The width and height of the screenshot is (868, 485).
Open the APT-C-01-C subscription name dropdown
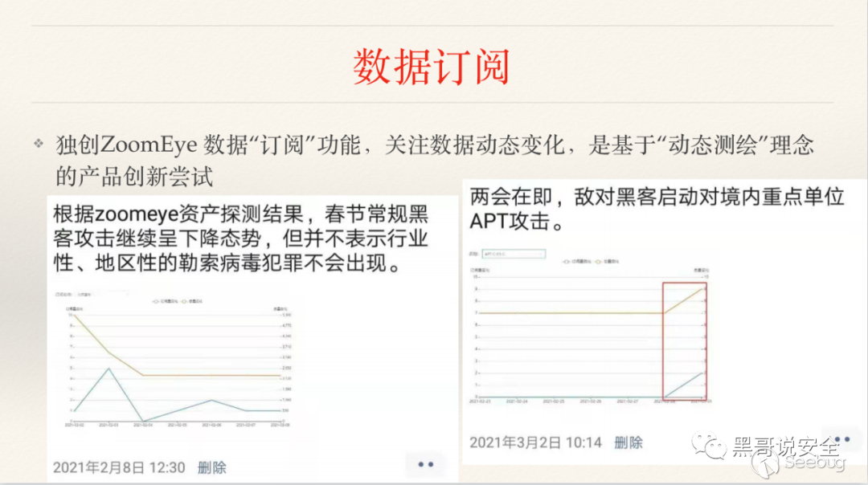coord(513,254)
